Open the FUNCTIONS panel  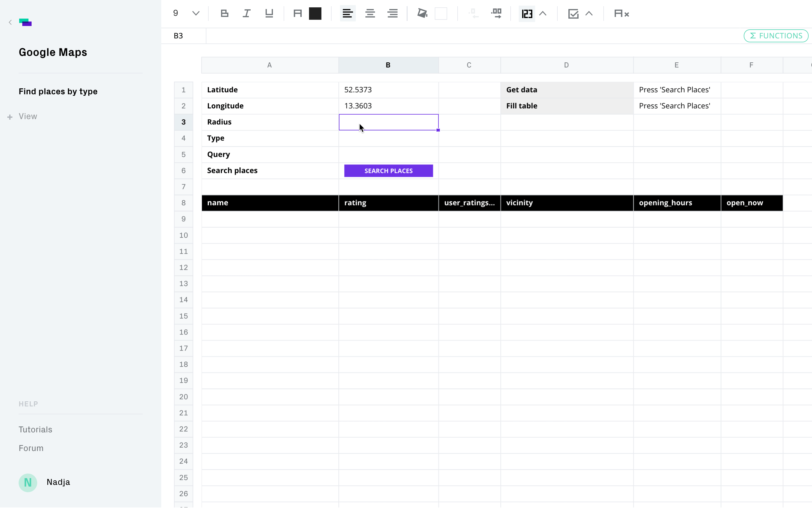pos(776,36)
